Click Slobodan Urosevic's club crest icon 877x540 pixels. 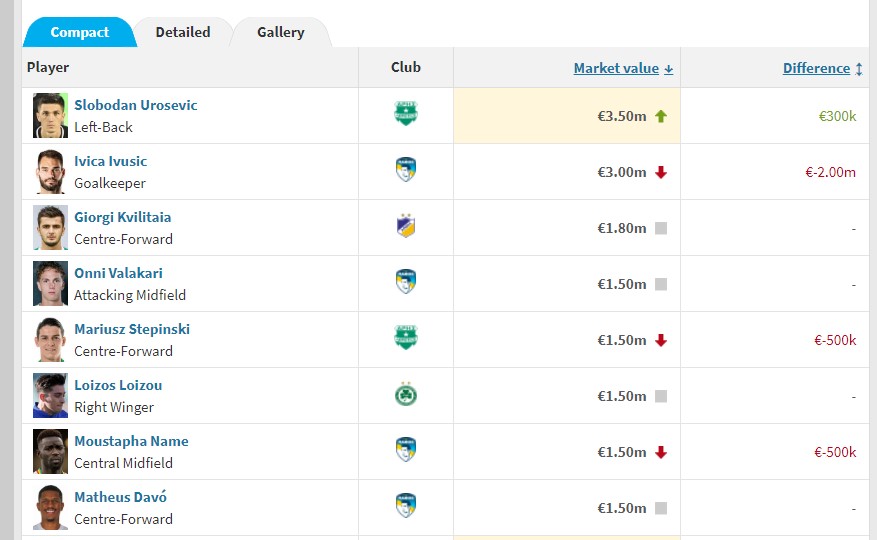406,114
